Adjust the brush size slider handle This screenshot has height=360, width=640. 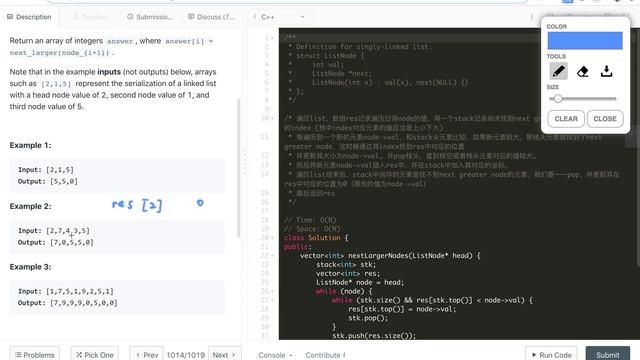[x=558, y=98]
